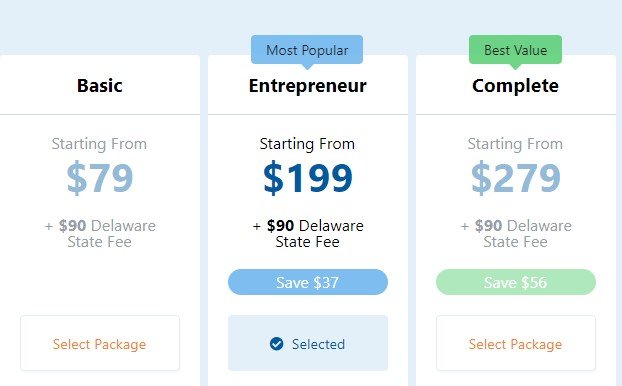
Task: Click the Complete plan's Delaware State Fee text
Action: tap(516, 234)
